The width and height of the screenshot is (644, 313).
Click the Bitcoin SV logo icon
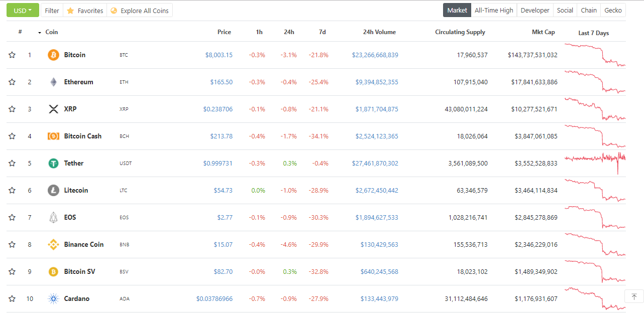(53, 272)
